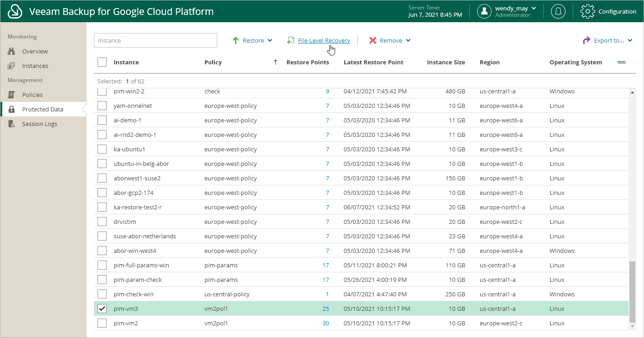Expand the Export to dropdown arrow

coord(630,40)
